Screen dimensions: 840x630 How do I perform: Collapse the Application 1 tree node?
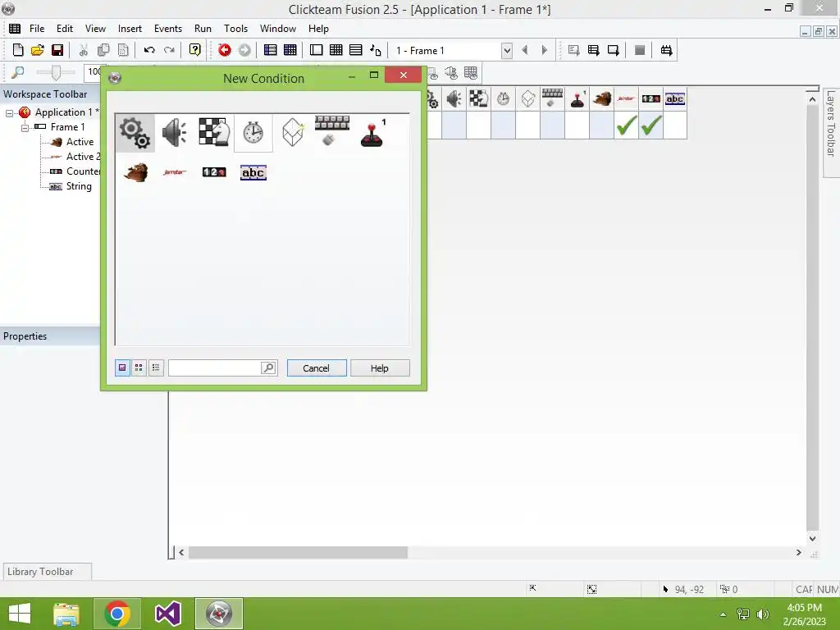pyautogui.click(x=9, y=113)
